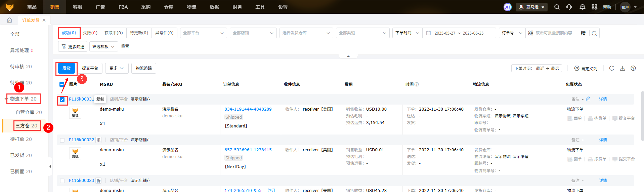Open the help question mark icon
This screenshot has height=192, width=644.
633,68
